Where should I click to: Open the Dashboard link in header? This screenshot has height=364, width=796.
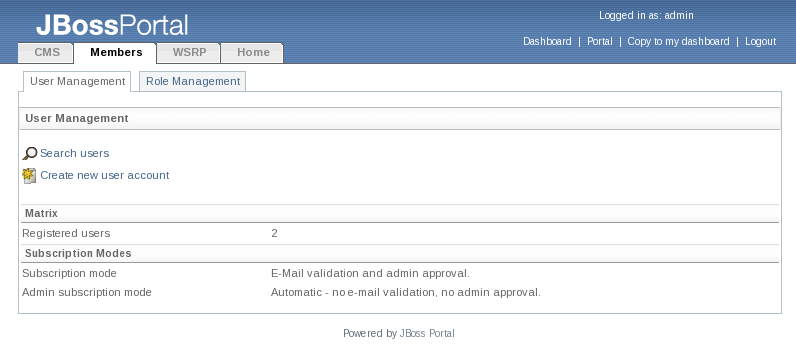[x=547, y=42]
